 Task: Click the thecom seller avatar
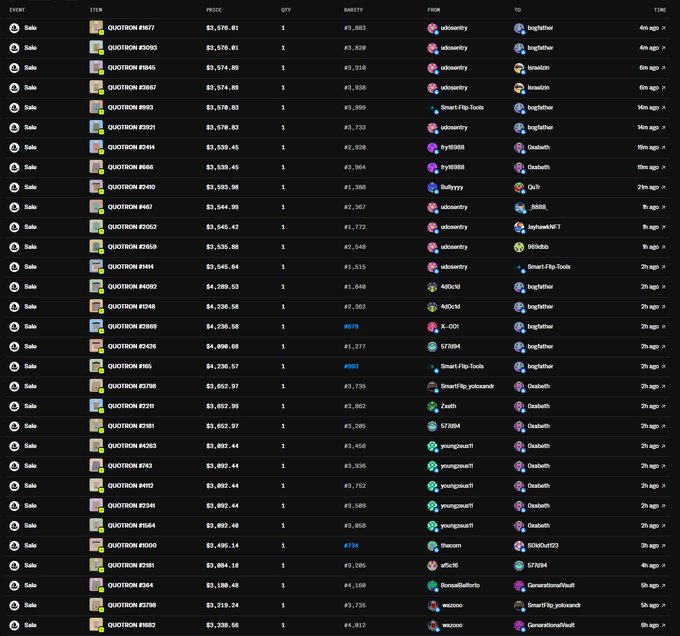click(x=432, y=545)
